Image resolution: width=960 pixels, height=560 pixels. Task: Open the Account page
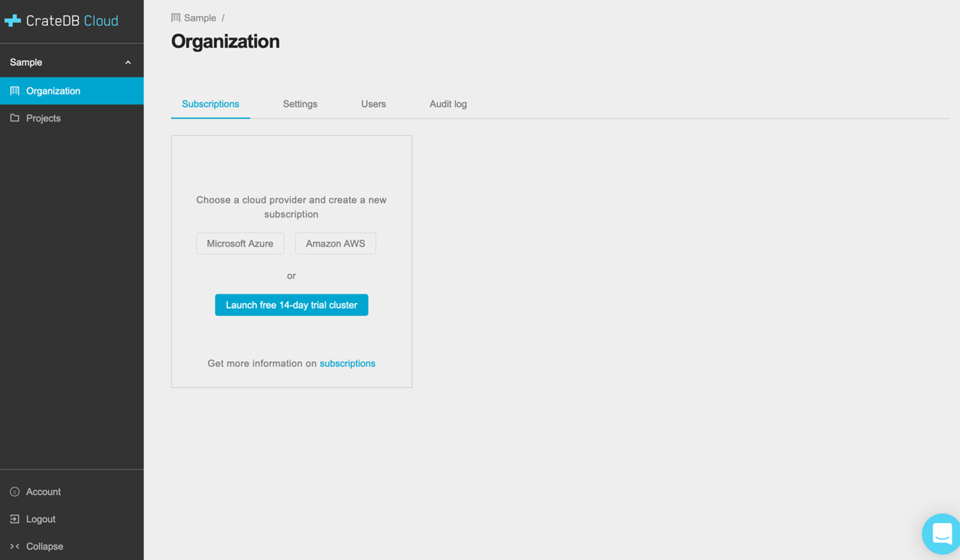pos(43,492)
